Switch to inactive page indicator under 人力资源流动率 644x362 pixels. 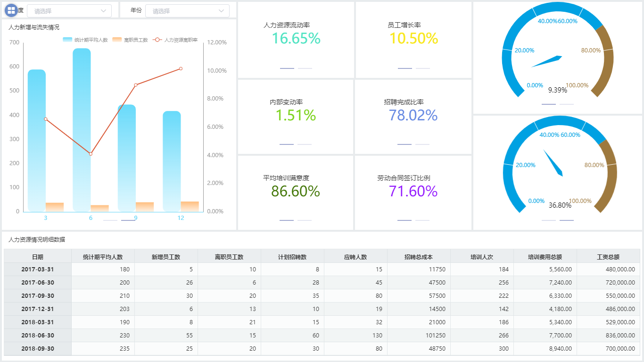click(305, 68)
